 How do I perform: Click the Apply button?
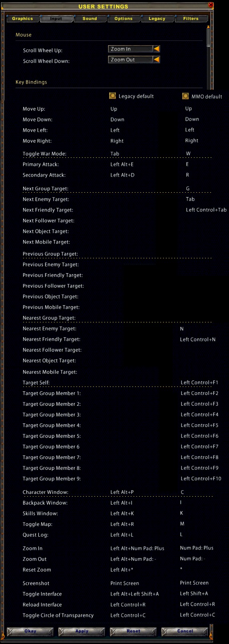pos(82,631)
